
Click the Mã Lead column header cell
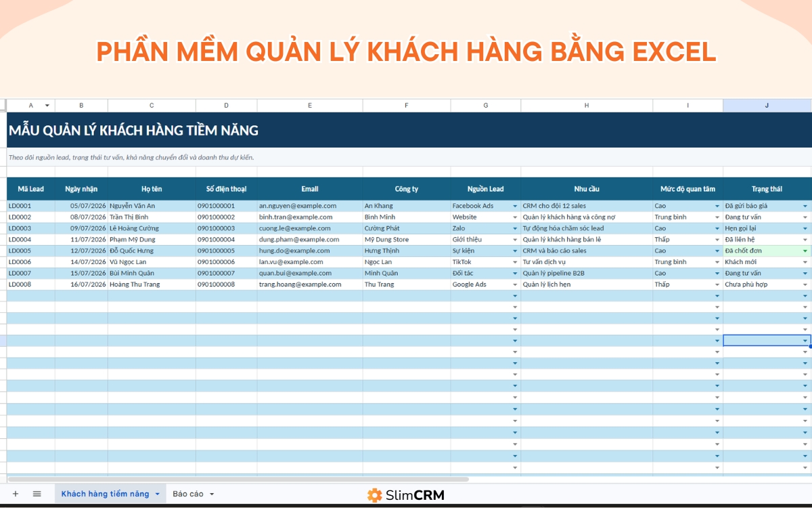31,189
